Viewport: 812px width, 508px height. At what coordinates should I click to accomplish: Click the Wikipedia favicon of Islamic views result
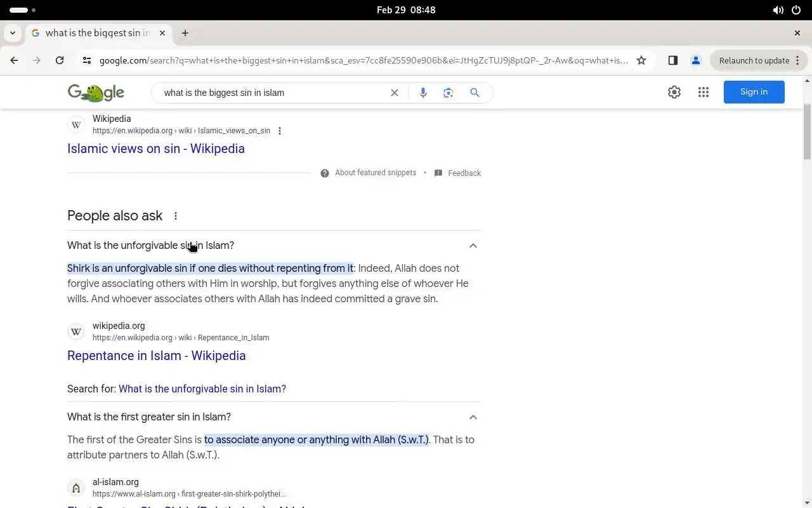click(76, 124)
